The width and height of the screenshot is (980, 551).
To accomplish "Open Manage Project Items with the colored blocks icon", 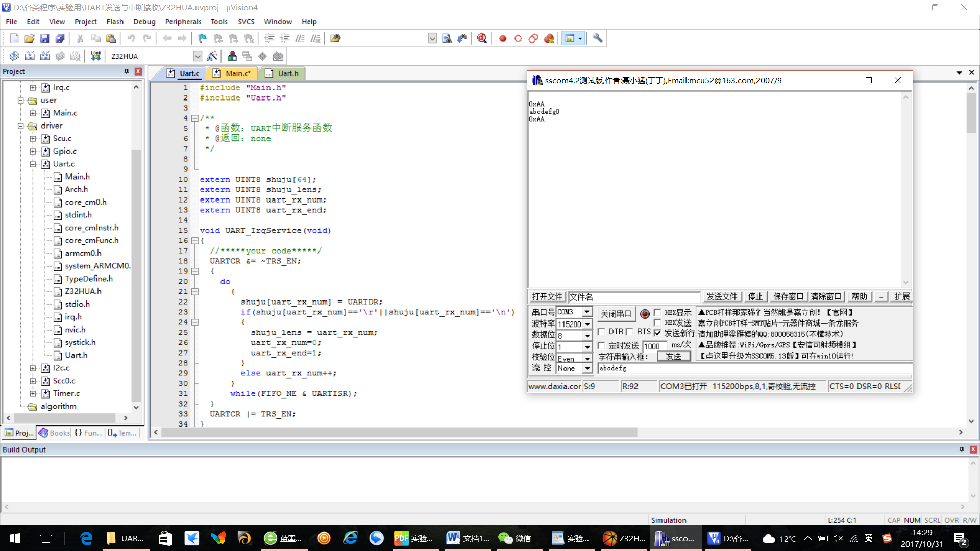I will [232, 56].
